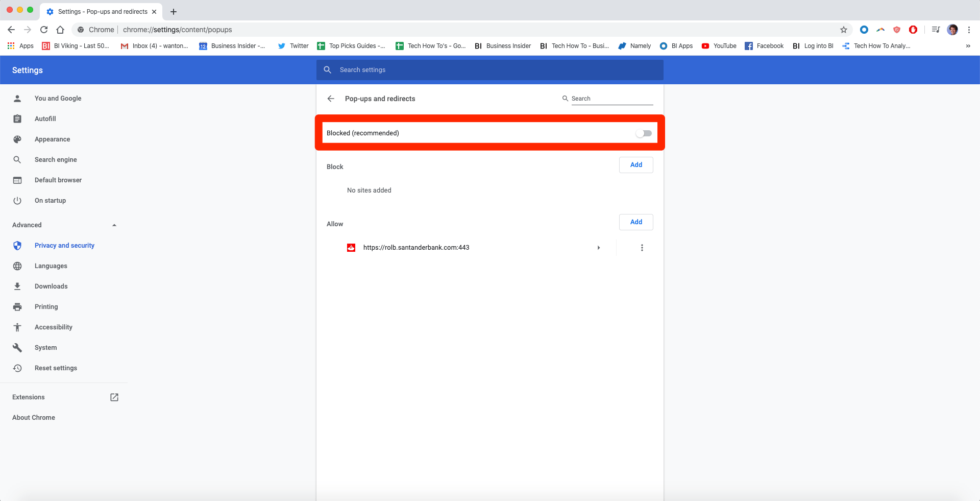The image size is (980, 501).
Task: Click the red Opera-style extension icon
Action: click(913, 30)
